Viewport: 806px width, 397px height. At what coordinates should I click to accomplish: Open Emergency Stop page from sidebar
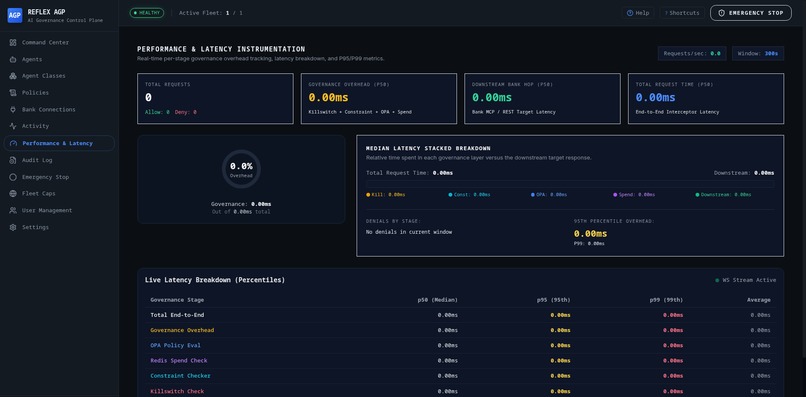pos(59,177)
